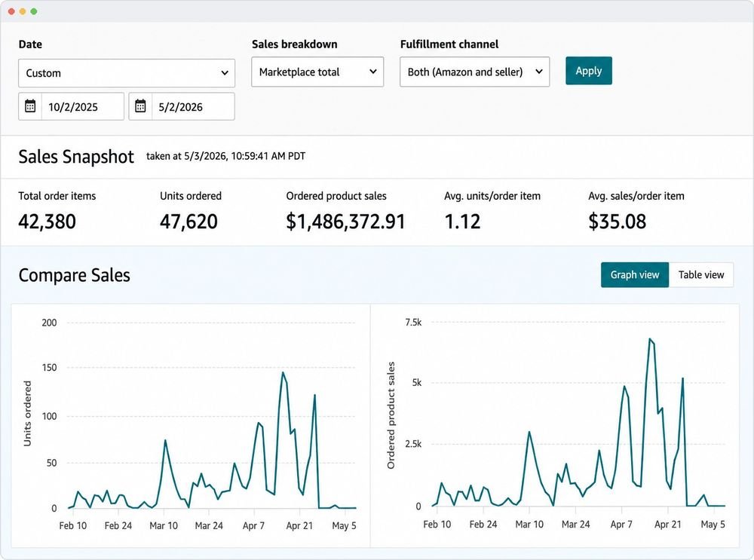754x560 pixels.
Task: Click the 200 axis label in units chart
Action: (49, 323)
